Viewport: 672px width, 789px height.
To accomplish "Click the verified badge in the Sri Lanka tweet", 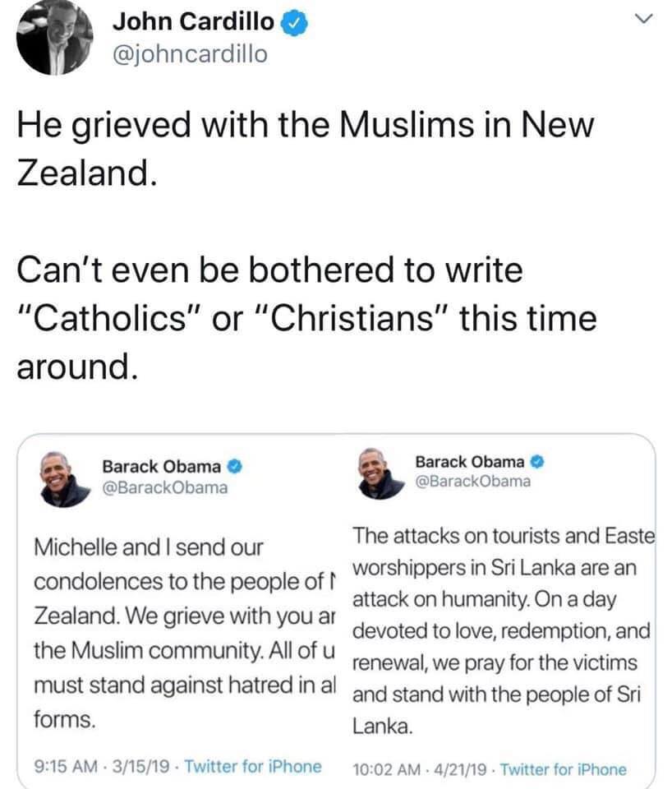I will (541, 461).
